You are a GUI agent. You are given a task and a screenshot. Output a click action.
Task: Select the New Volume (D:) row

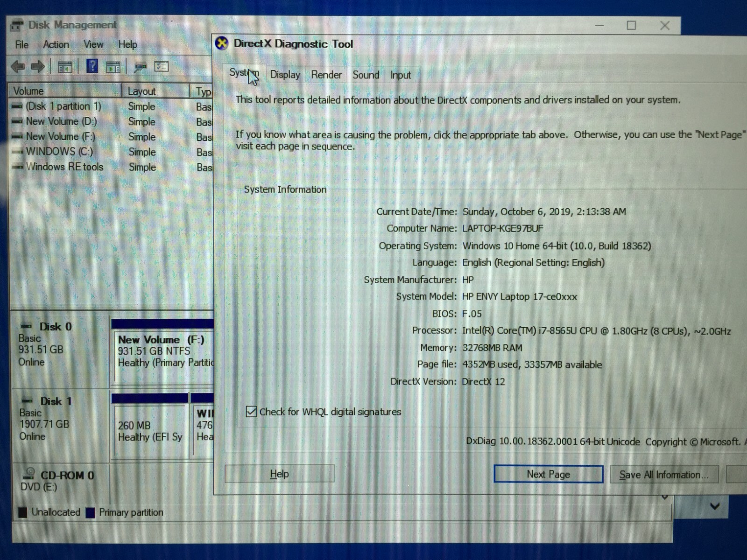point(111,121)
